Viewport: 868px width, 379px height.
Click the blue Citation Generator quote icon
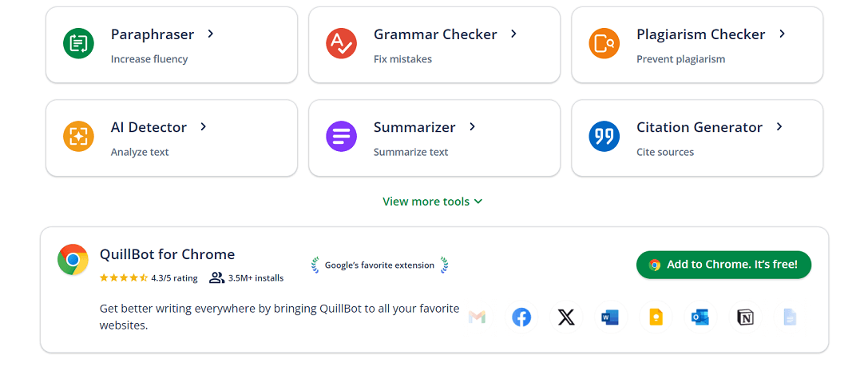[604, 136]
